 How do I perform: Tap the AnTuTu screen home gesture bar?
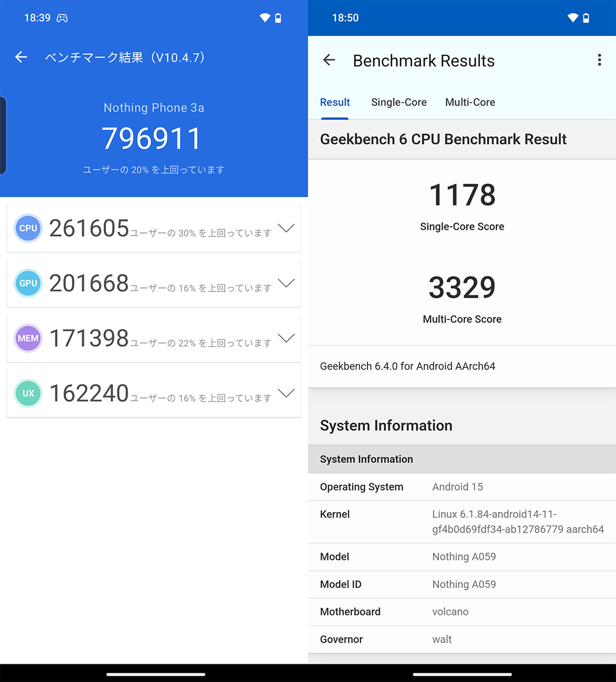pos(156,675)
